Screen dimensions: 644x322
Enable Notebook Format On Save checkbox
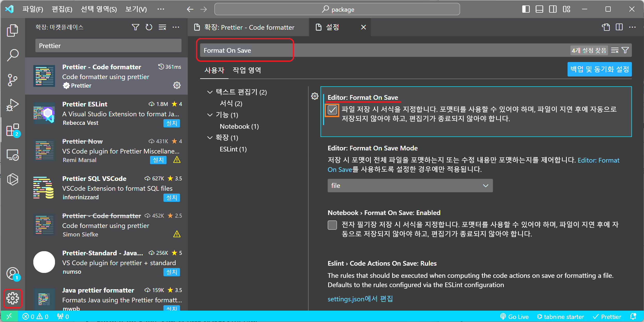coord(332,225)
